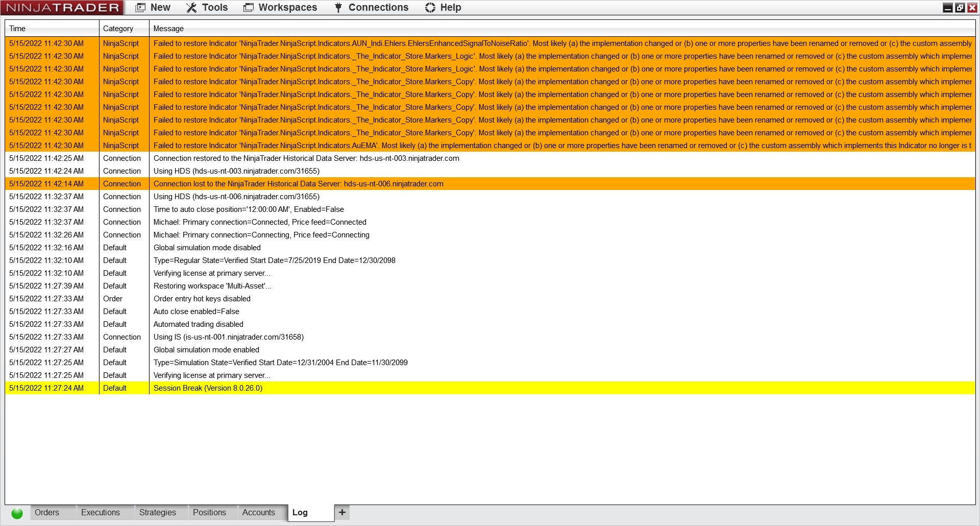Select 'Connection lost to the NinjaTrader Historical Data Server' row
The height and width of the screenshot is (526, 980).
pyautogui.click(x=490, y=184)
